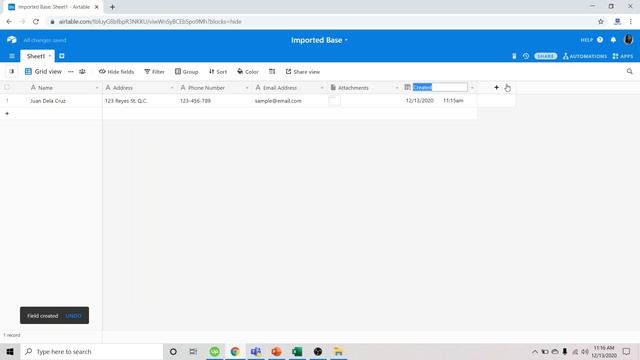Open the Group records menu
Screen dimensions: 640x360
[x=187, y=71]
